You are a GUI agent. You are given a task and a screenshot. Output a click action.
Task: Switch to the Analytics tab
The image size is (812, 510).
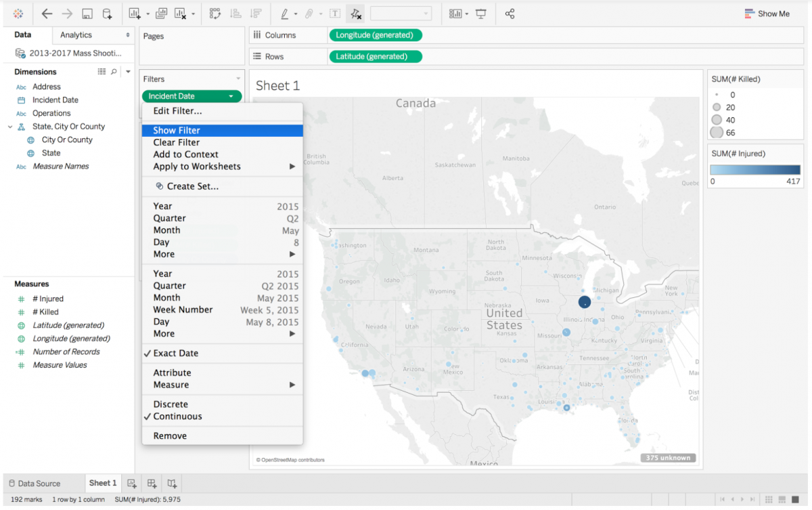(76, 35)
